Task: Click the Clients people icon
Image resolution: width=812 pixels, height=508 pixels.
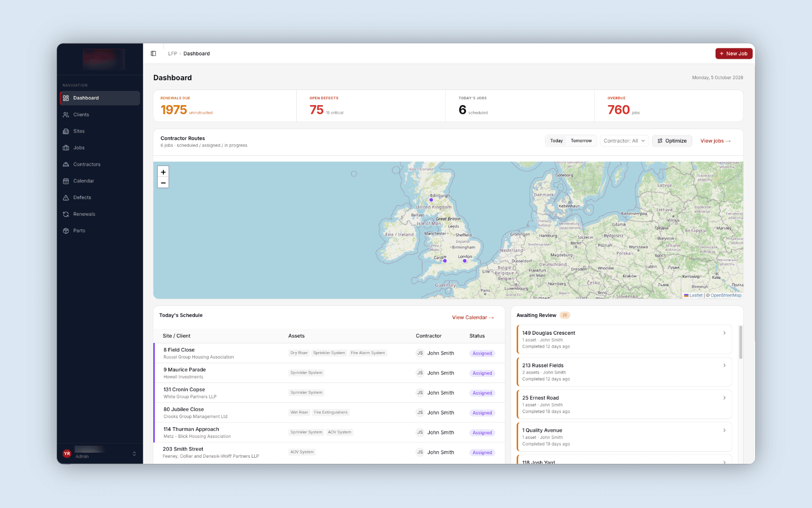Action: tap(66, 115)
